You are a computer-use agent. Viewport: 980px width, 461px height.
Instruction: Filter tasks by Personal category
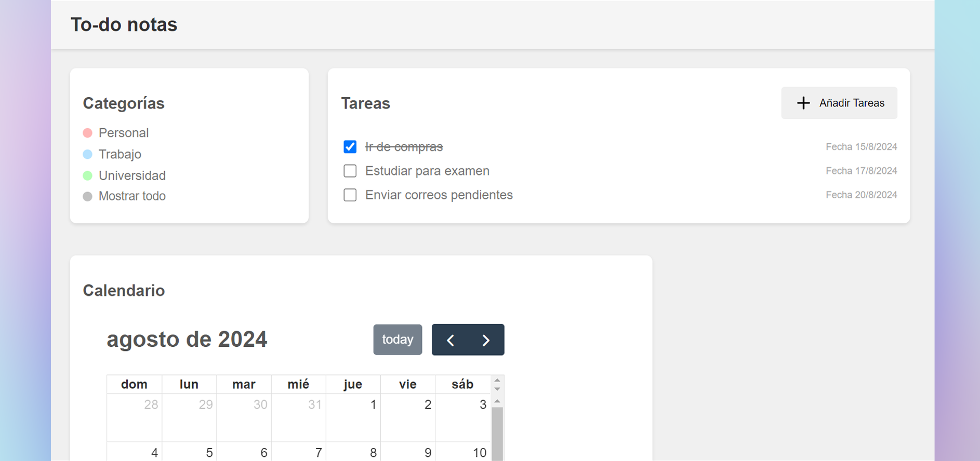(x=124, y=133)
